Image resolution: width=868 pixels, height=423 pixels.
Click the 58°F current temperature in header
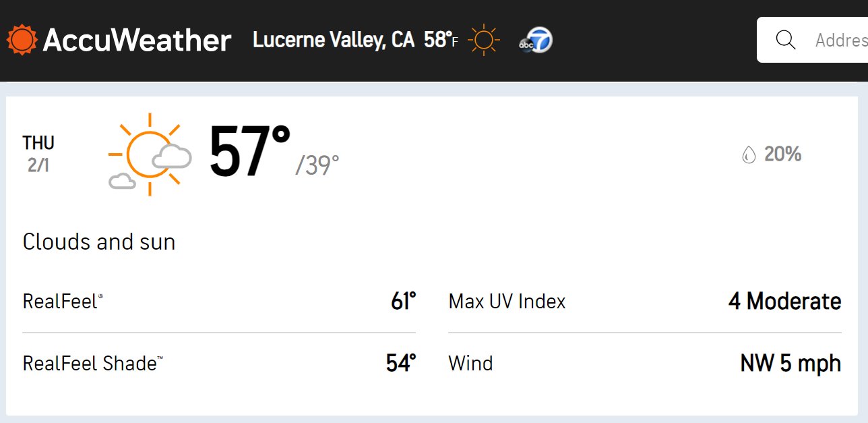pyautogui.click(x=441, y=40)
